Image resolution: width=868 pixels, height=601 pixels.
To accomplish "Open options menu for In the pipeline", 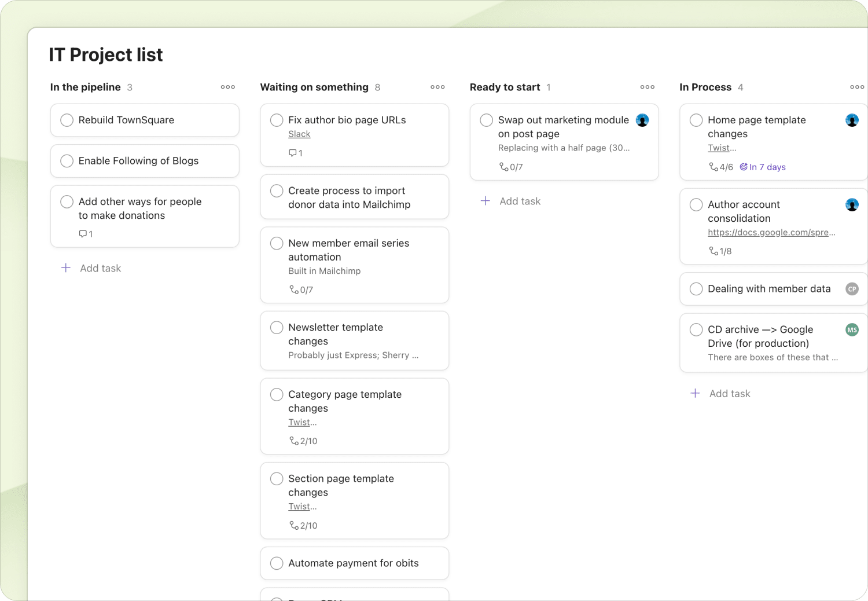I will coord(228,87).
